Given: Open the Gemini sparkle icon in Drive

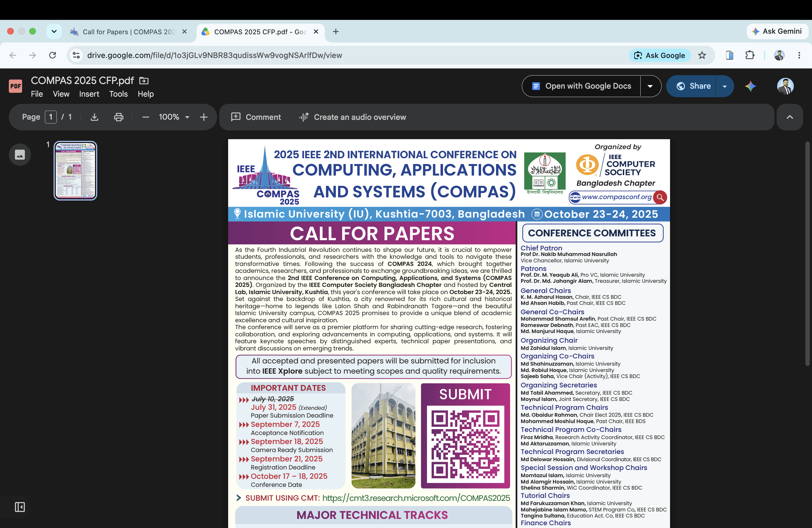Looking at the screenshot, I should pos(751,86).
